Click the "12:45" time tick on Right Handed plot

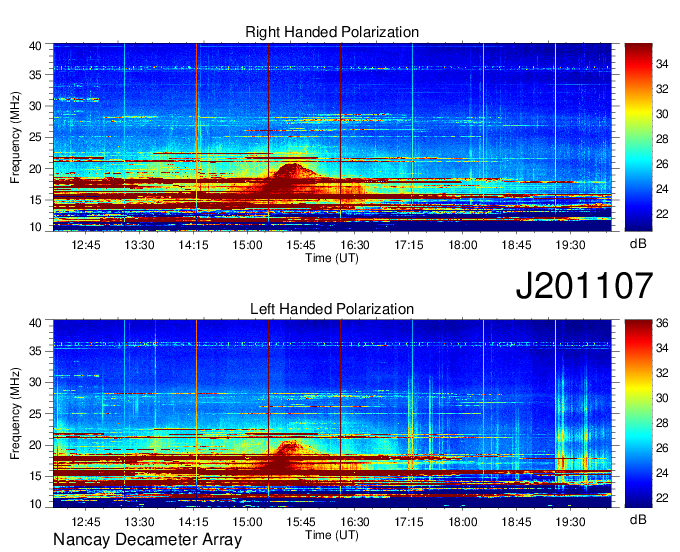(x=86, y=245)
